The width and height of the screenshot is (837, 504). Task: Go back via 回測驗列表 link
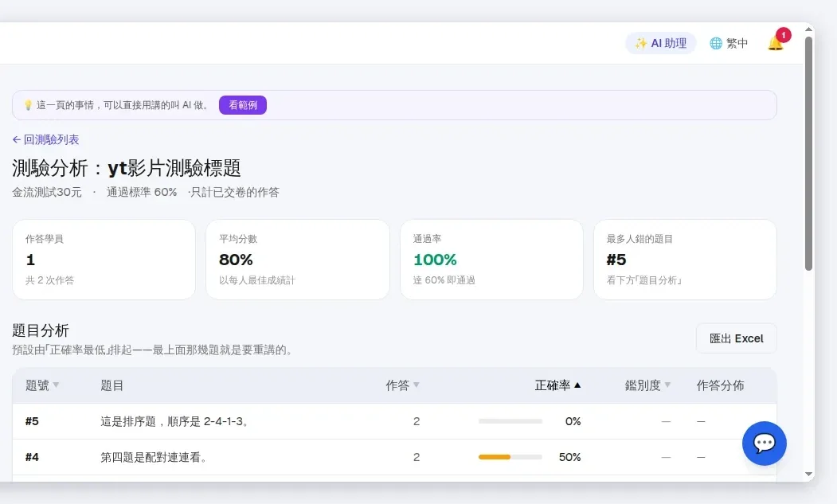click(x=46, y=140)
